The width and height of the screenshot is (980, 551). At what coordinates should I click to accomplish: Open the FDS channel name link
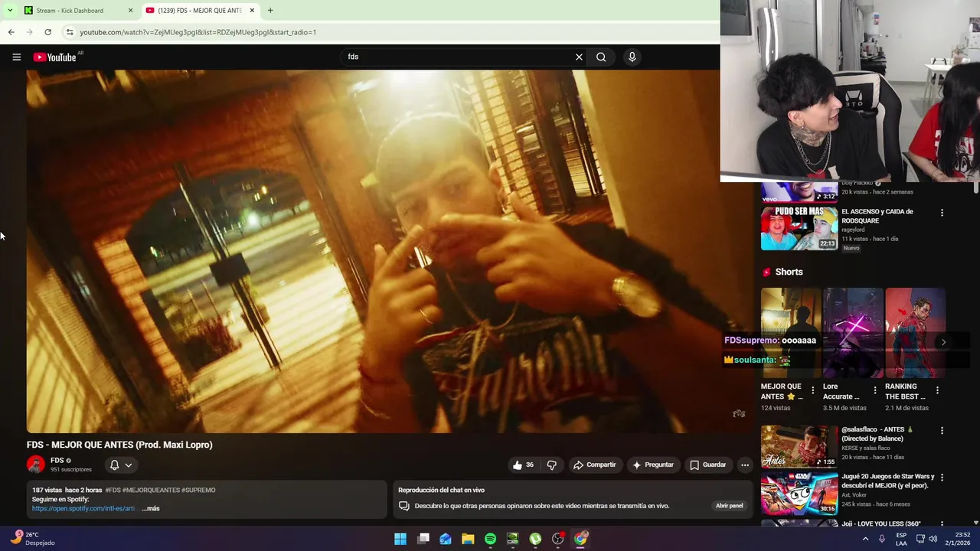(x=57, y=461)
